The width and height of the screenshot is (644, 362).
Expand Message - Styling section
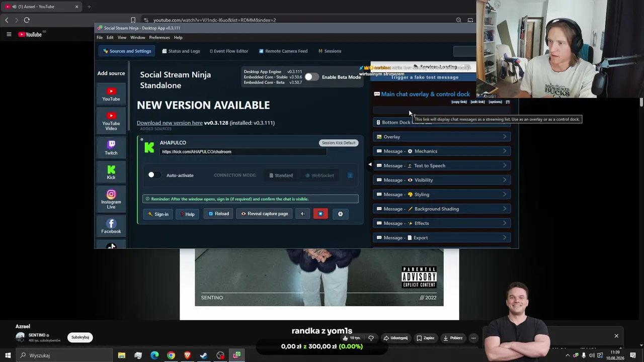[x=442, y=195]
